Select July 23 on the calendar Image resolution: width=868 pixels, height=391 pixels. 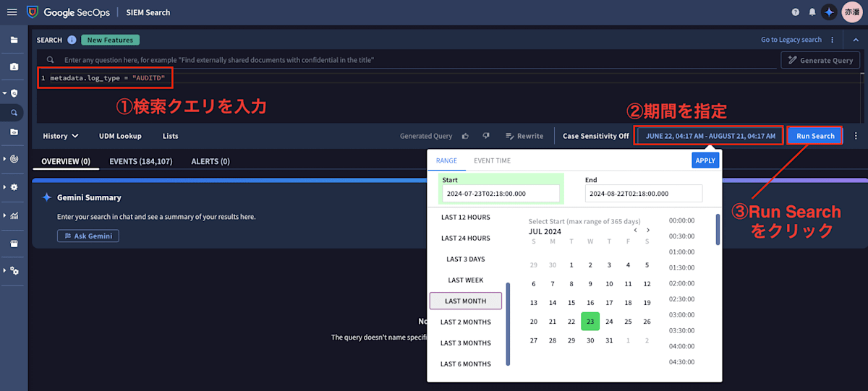590,322
